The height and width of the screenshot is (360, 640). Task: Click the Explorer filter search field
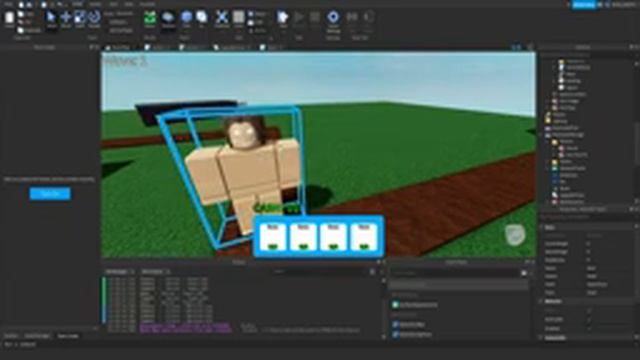(586, 55)
